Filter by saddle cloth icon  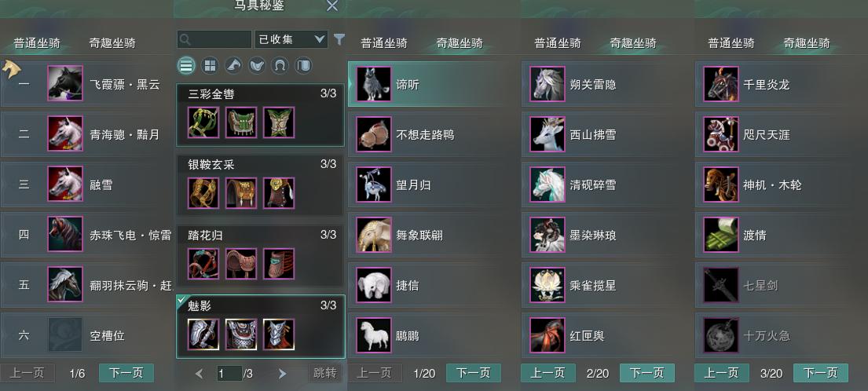coord(303,66)
